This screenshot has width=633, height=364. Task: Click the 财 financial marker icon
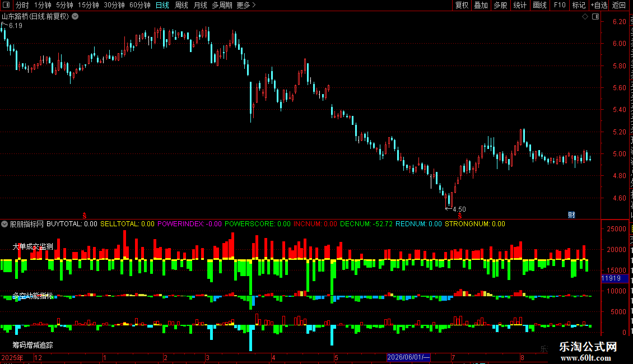[571, 215]
